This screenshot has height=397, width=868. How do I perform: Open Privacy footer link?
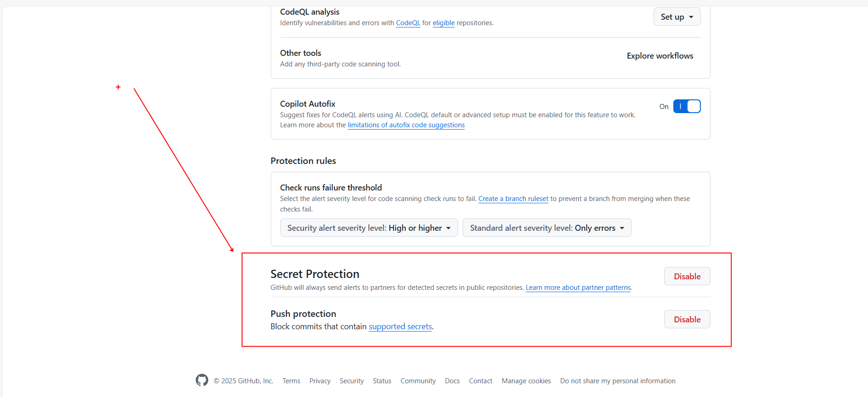point(320,381)
